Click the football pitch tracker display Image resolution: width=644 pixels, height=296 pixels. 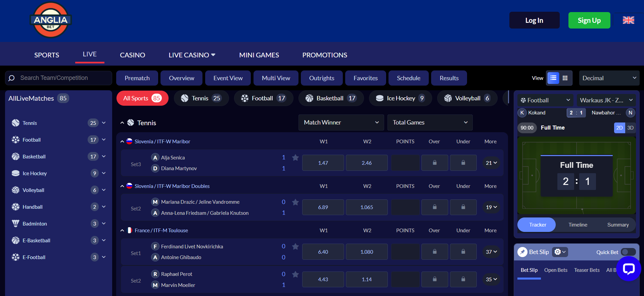coord(577,175)
